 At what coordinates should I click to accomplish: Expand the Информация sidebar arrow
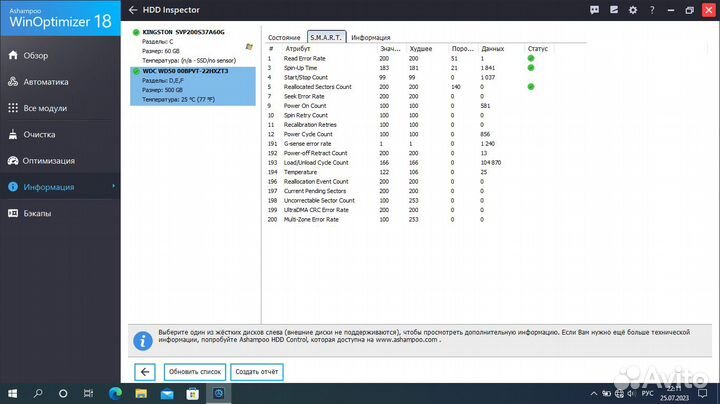click(113, 186)
